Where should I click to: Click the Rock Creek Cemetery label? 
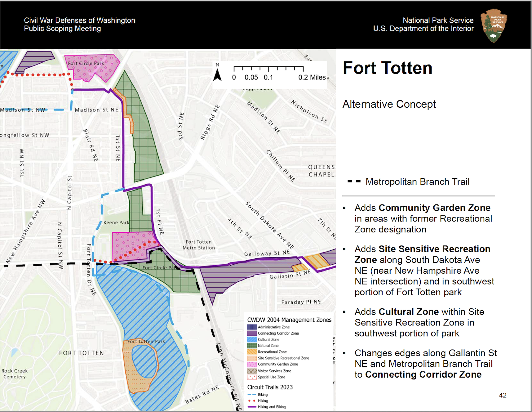(x=15, y=374)
